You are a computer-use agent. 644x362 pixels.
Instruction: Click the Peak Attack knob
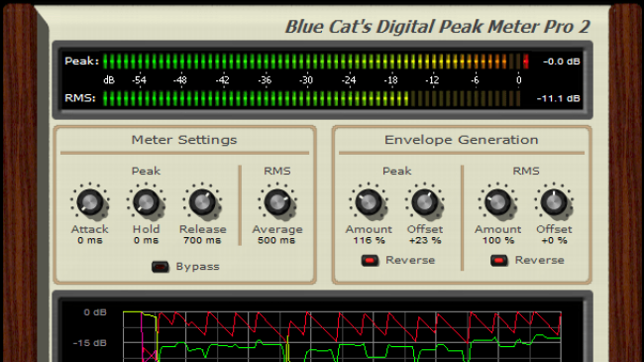point(89,202)
